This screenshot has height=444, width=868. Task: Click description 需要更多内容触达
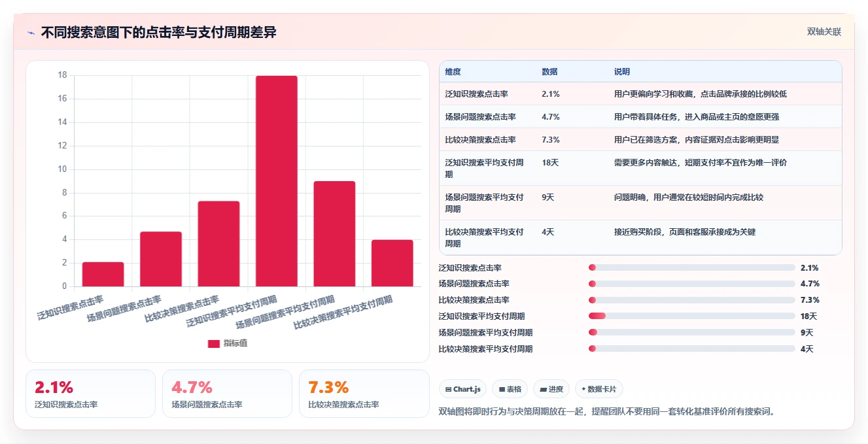pyautogui.click(x=701, y=163)
